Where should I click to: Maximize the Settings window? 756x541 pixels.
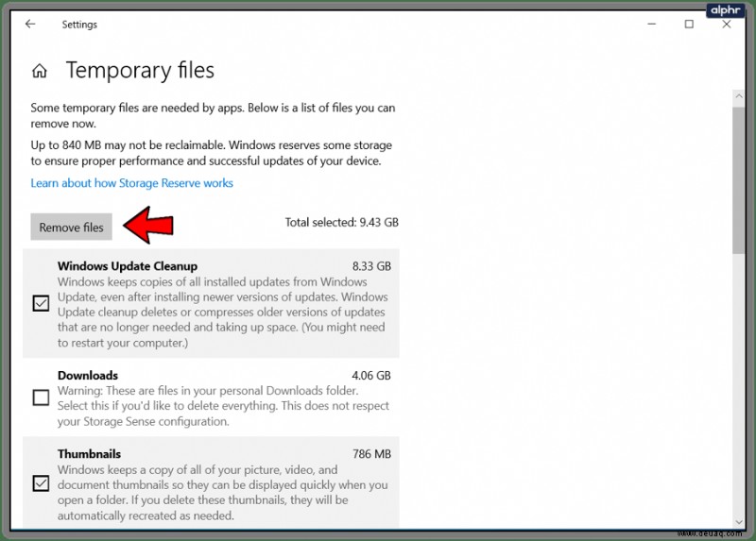click(x=689, y=25)
